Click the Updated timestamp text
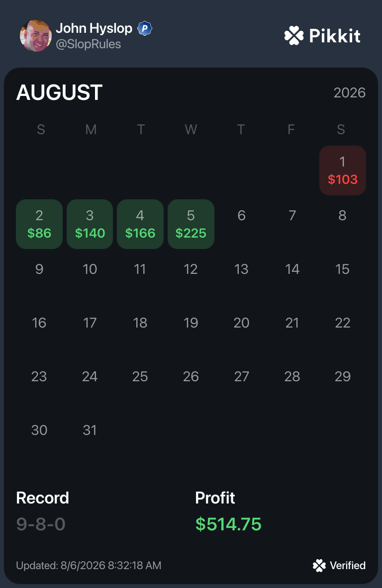The width and height of the screenshot is (382, 588). pos(89,566)
